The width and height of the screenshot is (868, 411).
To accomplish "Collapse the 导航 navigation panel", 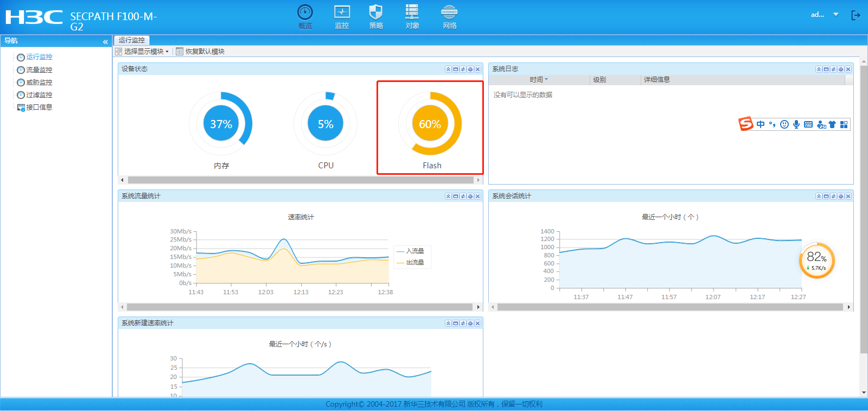I will coord(105,41).
